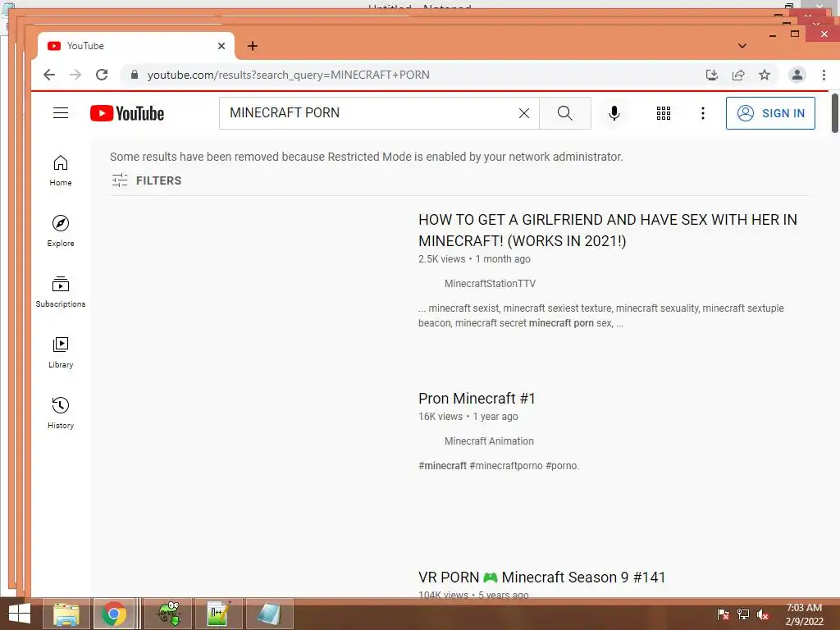The image size is (840, 630).
Task: Open Explore in the sidebar
Action: pyautogui.click(x=61, y=231)
